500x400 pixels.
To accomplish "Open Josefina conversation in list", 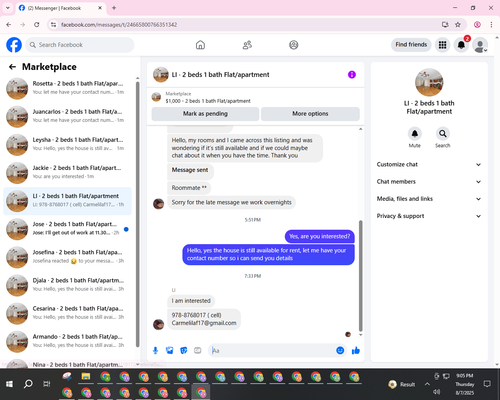I will (68, 257).
